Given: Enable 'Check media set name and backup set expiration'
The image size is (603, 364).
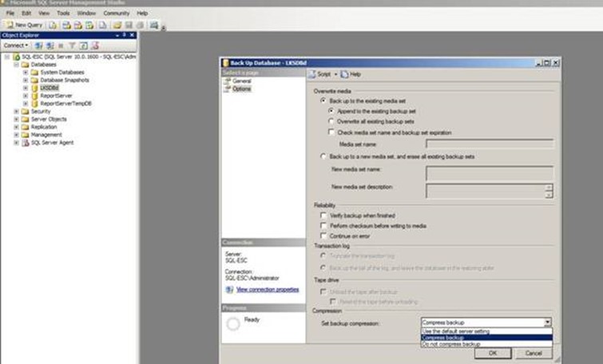Looking at the screenshot, I should pos(331,132).
